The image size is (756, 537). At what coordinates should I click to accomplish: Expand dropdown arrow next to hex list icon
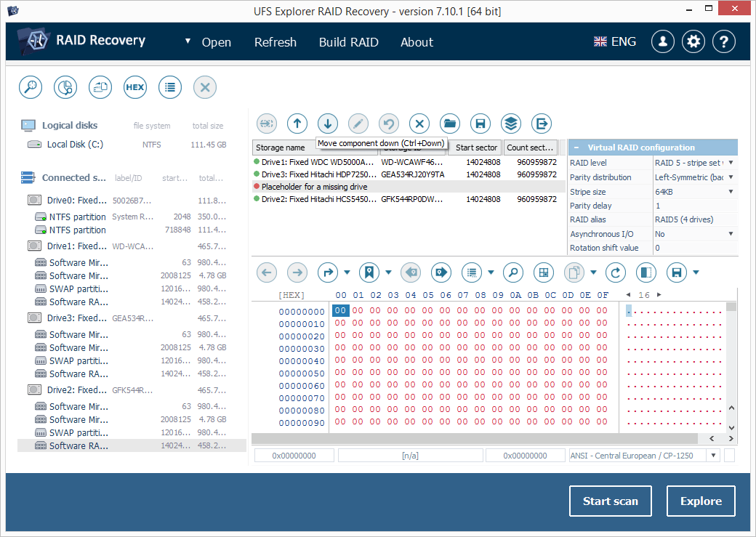tap(491, 272)
